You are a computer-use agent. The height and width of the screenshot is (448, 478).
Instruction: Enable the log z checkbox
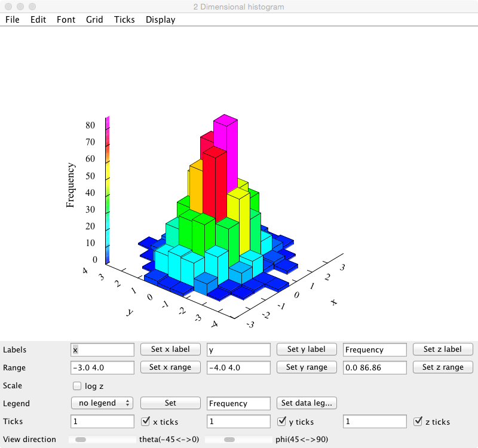pyautogui.click(x=77, y=386)
